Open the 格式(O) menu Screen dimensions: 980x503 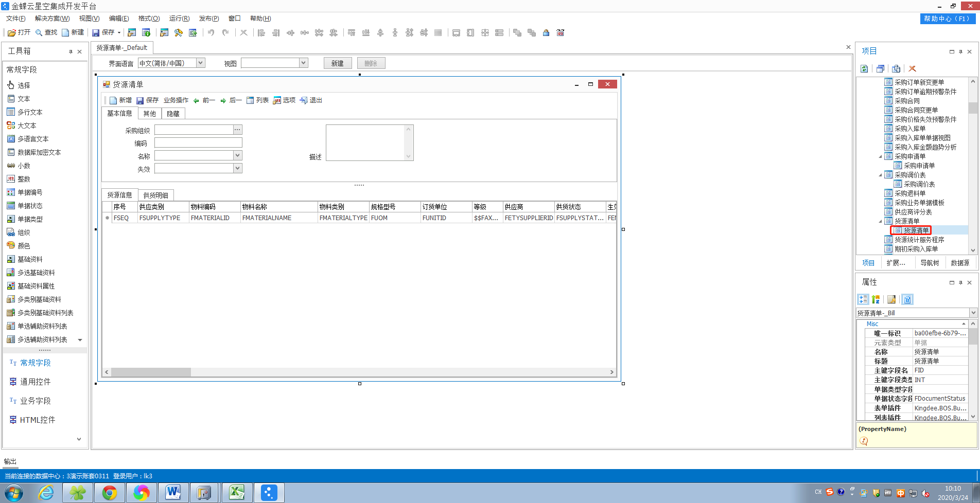(x=149, y=19)
